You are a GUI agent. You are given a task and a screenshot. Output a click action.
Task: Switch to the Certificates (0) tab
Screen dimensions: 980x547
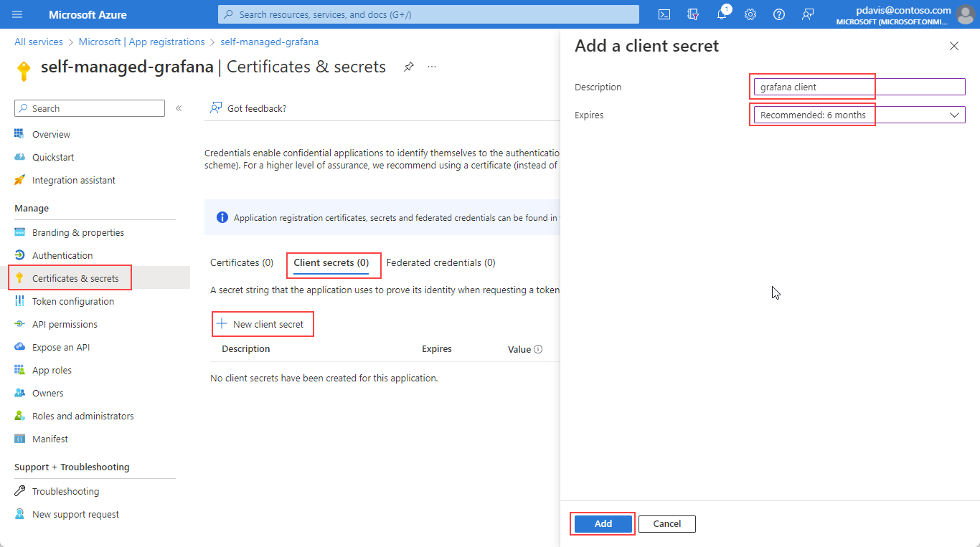coord(242,262)
